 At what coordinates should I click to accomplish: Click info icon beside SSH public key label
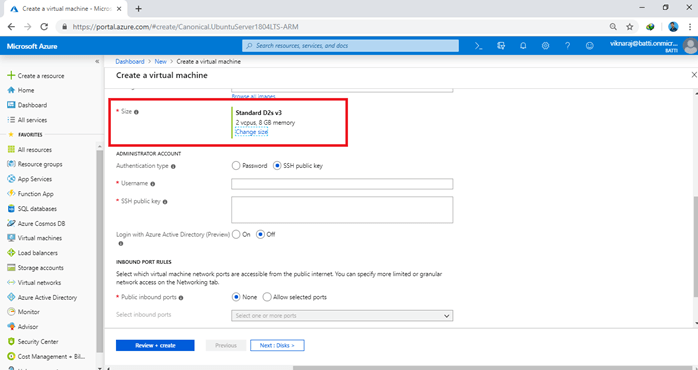(165, 202)
